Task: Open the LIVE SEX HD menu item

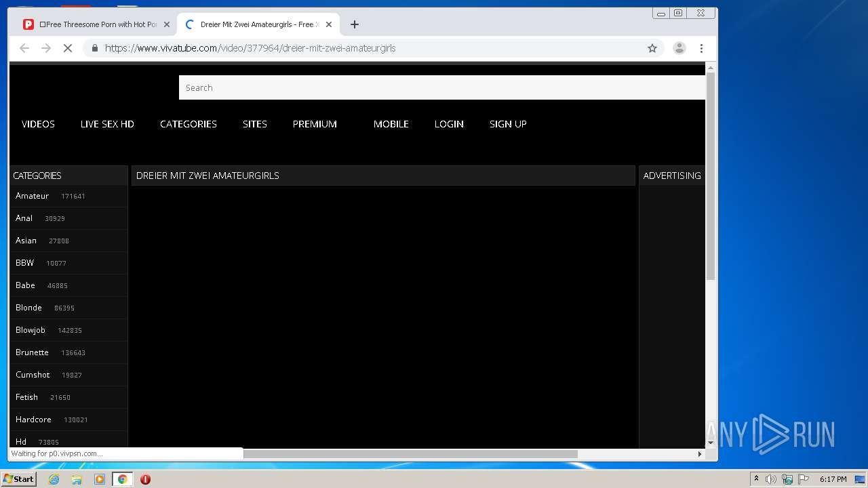Action: click(107, 124)
